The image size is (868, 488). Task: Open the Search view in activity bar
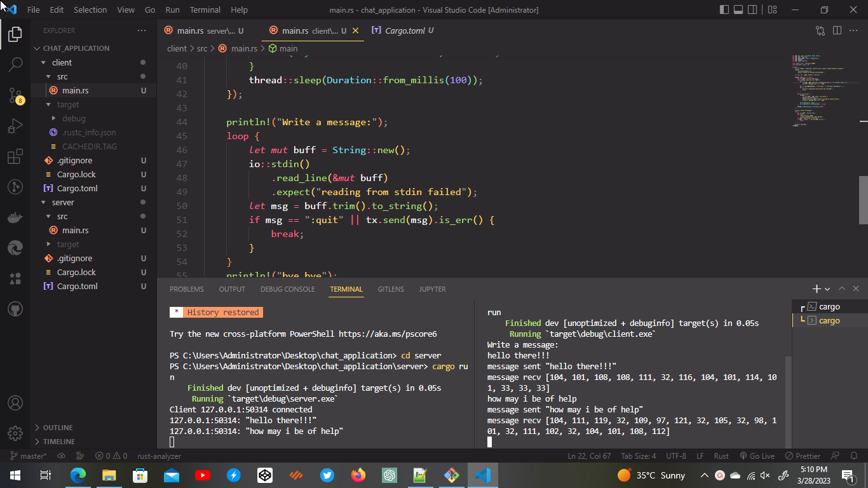pyautogui.click(x=15, y=64)
